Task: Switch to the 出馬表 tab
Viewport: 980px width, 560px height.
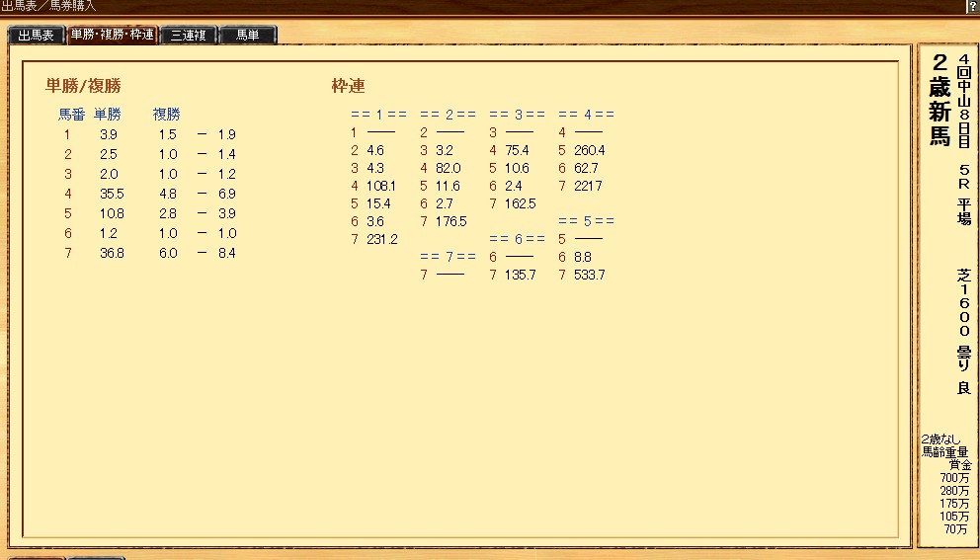Action: [x=37, y=35]
